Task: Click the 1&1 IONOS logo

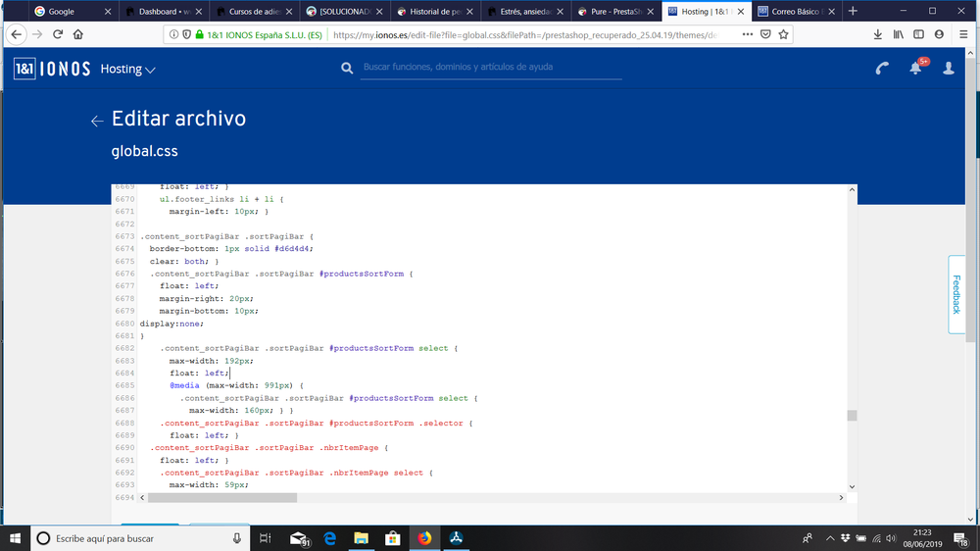Action: 52,69
